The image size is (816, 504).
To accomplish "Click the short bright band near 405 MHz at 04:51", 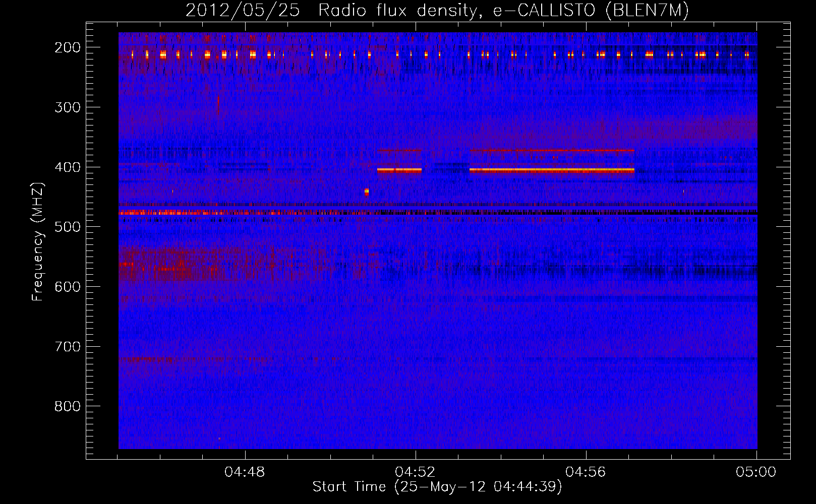I will click(x=399, y=170).
